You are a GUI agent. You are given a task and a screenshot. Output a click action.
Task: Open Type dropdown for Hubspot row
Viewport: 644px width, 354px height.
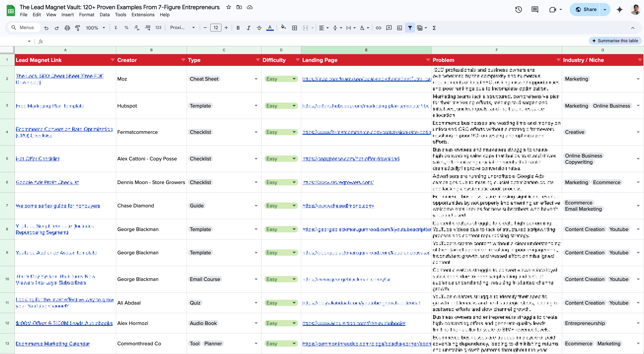click(256, 106)
